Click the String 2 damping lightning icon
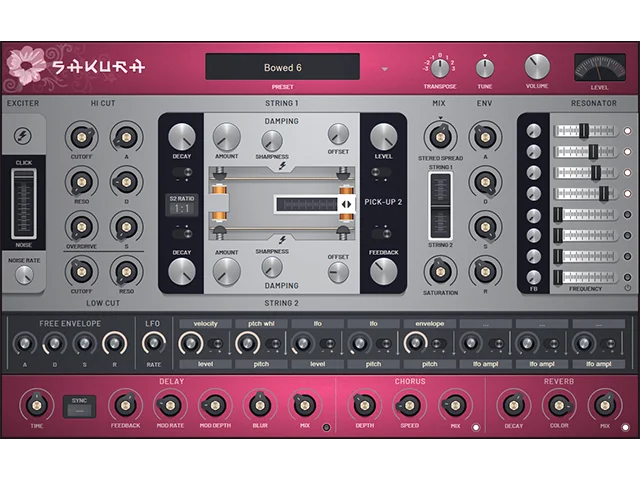640x480 pixels. (282, 240)
